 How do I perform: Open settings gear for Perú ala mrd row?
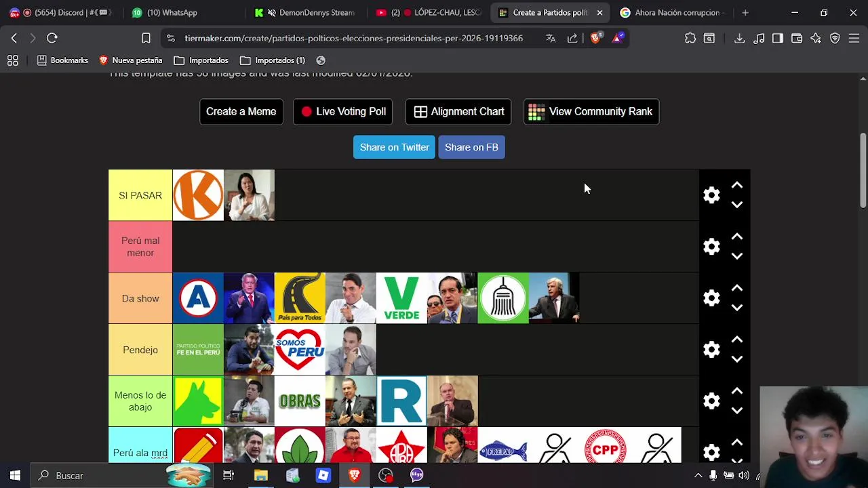pos(711,453)
